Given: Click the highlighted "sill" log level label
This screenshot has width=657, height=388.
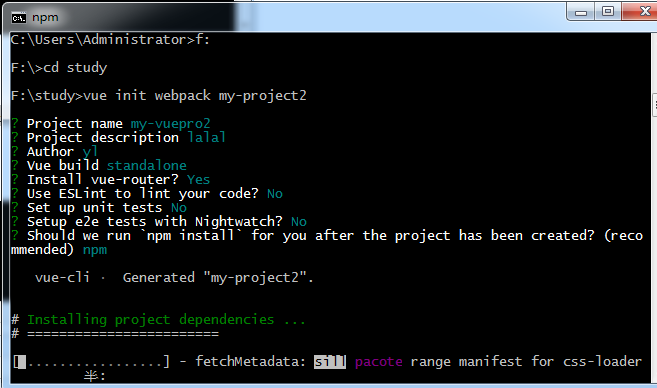Looking at the screenshot, I should 330,362.
